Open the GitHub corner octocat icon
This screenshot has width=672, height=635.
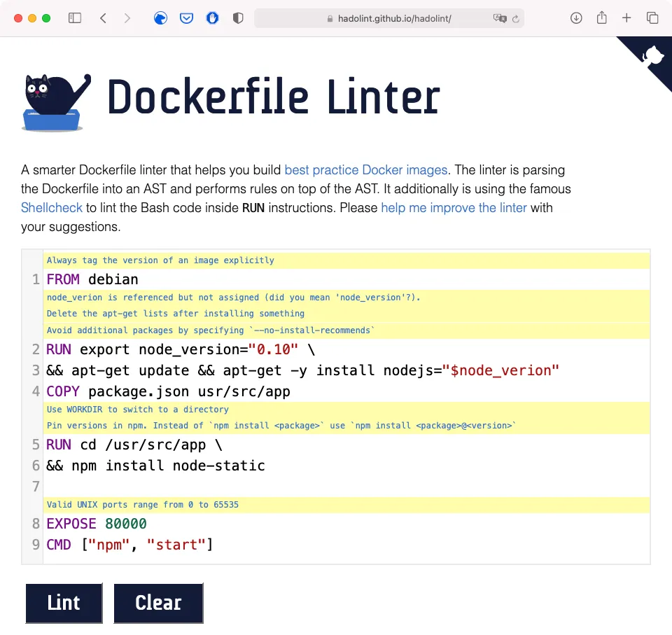[652, 56]
